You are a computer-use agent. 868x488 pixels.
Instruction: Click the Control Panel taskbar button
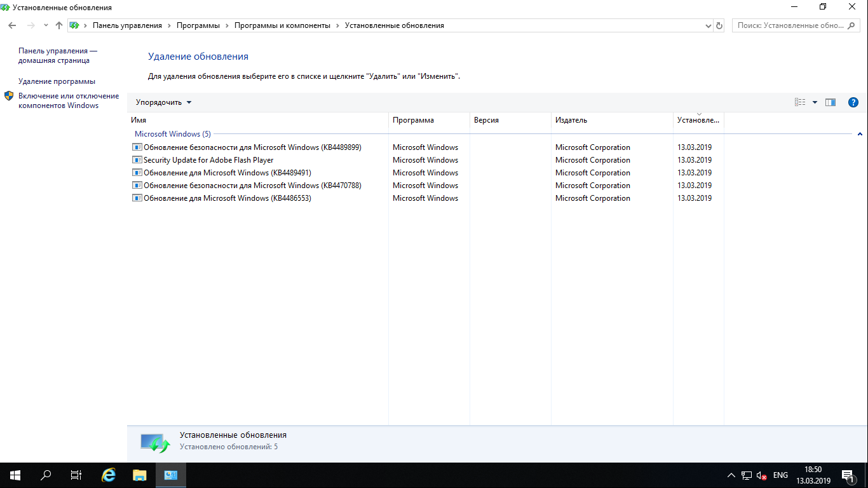tap(171, 475)
